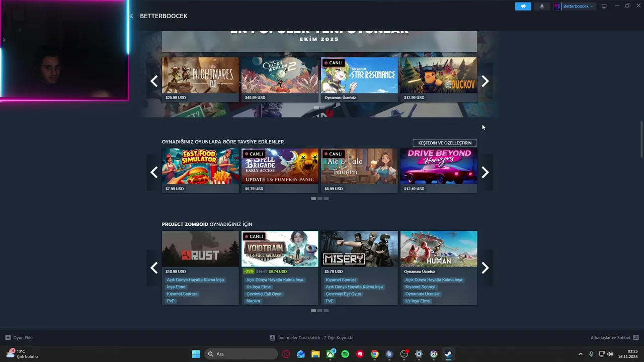Open the BETTERBOOCEK profile tab

click(164, 16)
